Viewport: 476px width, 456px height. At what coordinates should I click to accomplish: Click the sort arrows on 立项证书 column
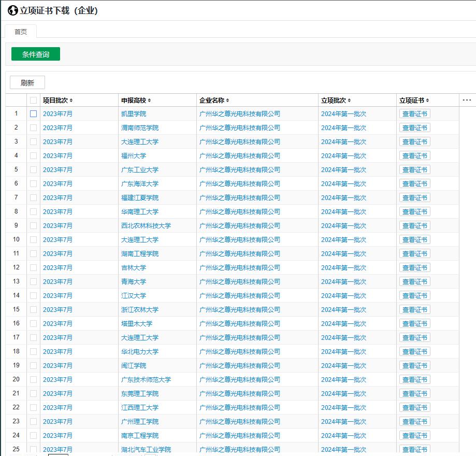427,101
